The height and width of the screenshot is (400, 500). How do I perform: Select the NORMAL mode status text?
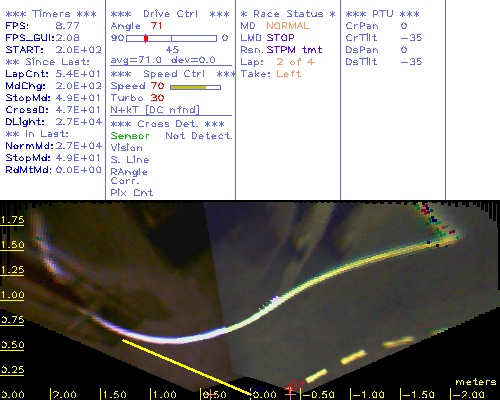[x=288, y=26]
